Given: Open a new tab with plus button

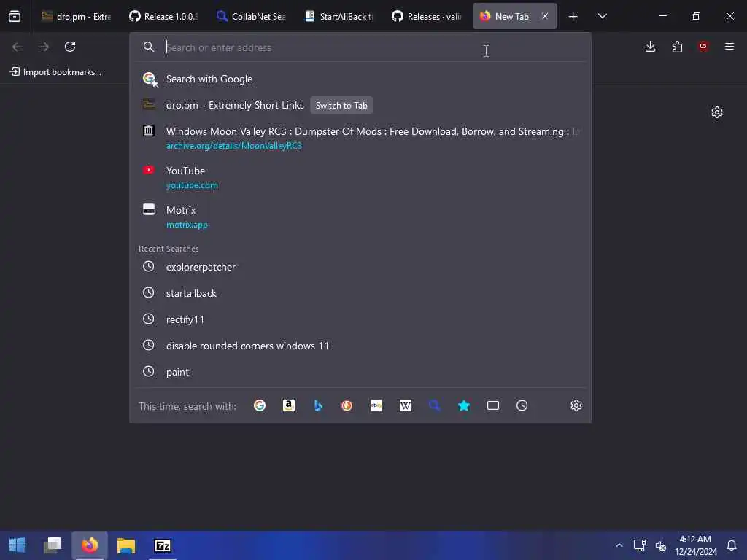Looking at the screenshot, I should pos(573,17).
